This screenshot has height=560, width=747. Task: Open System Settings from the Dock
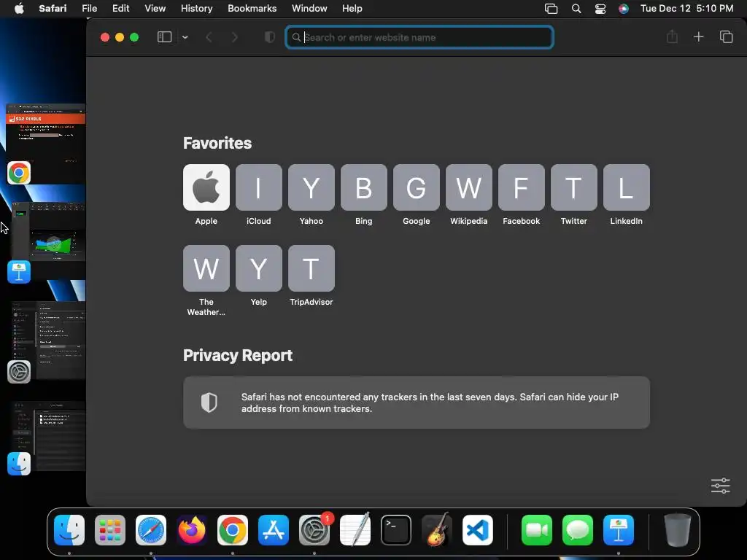point(314,530)
